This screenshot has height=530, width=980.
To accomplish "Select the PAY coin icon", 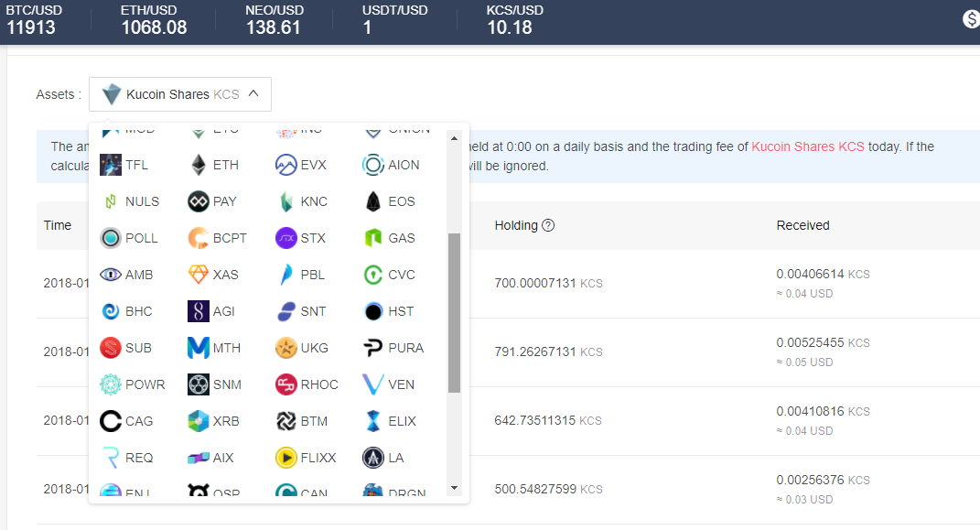I will coord(199,201).
